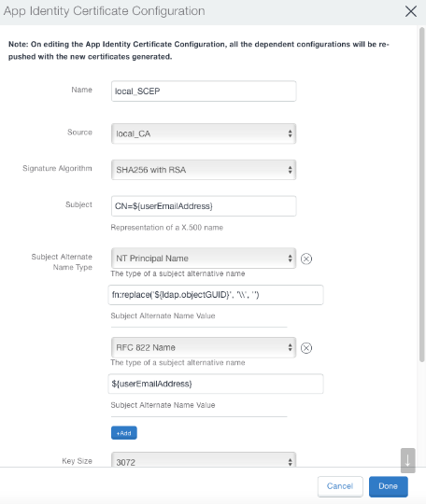Click the Cancel button
The height and width of the screenshot is (504, 426).
pyautogui.click(x=340, y=486)
